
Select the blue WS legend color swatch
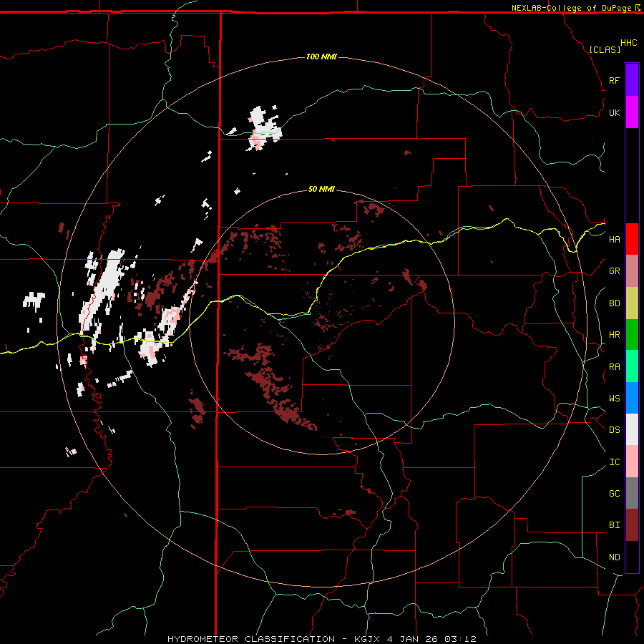tap(632, 398)
